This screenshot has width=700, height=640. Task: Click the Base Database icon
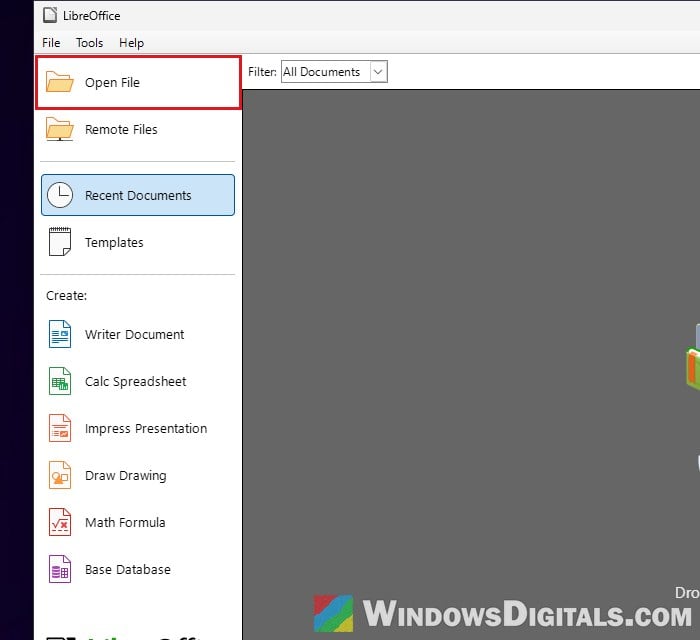60,569
